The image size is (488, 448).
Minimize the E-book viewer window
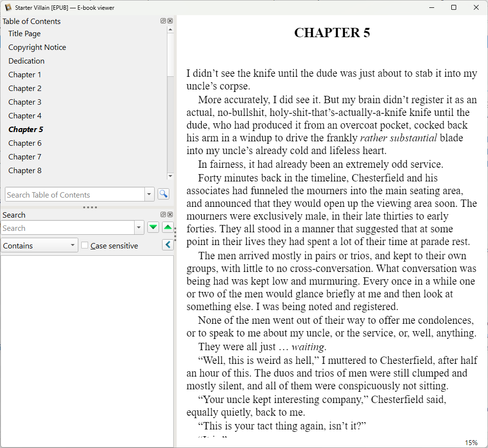(x=432, y=7)
